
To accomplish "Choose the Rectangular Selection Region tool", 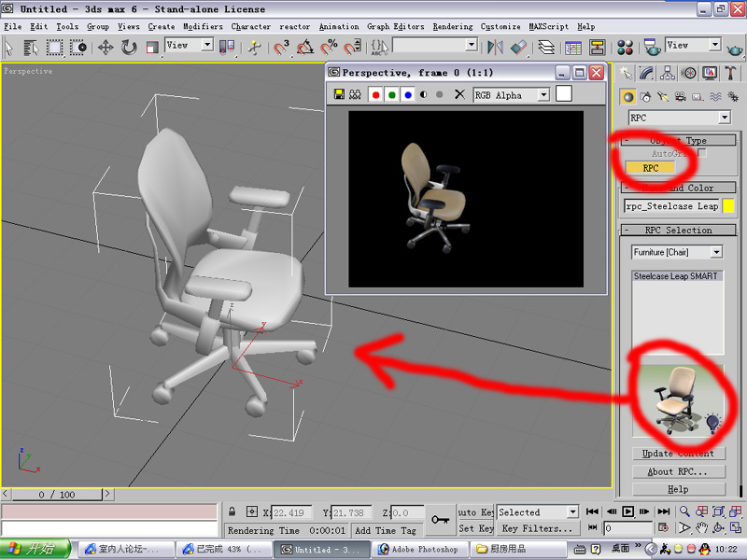I will 54,48.
